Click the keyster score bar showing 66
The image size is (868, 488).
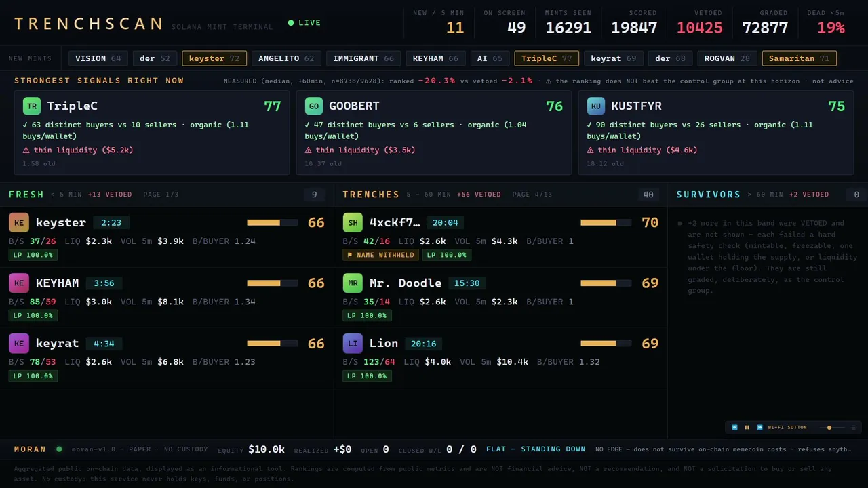pos(273,222)
